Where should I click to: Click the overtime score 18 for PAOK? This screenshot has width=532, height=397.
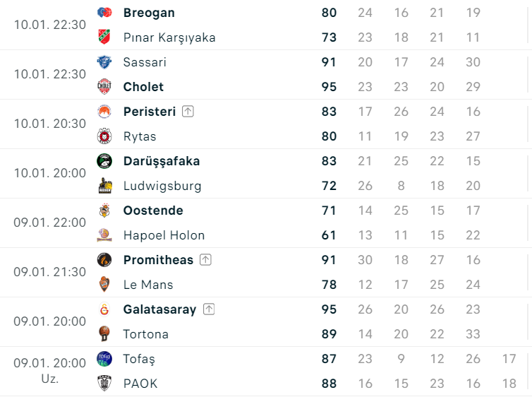[x=509, y=384]
